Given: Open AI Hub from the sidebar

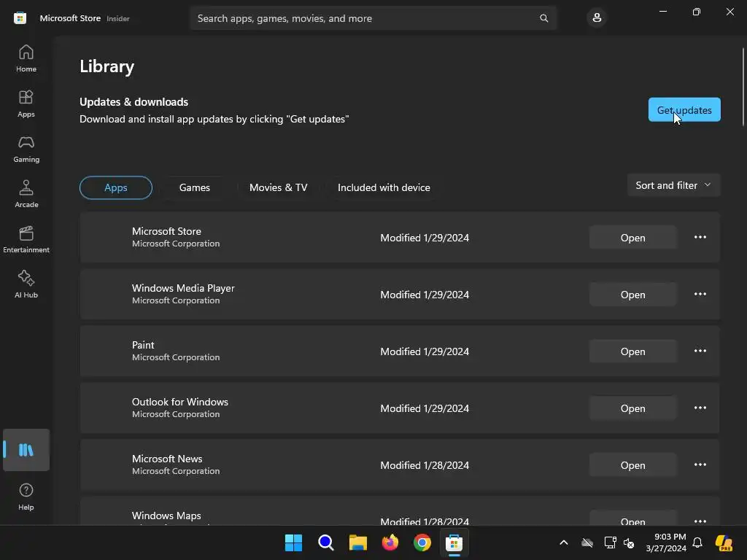Looking at the screenshot, I should click(x=26, y=285).
